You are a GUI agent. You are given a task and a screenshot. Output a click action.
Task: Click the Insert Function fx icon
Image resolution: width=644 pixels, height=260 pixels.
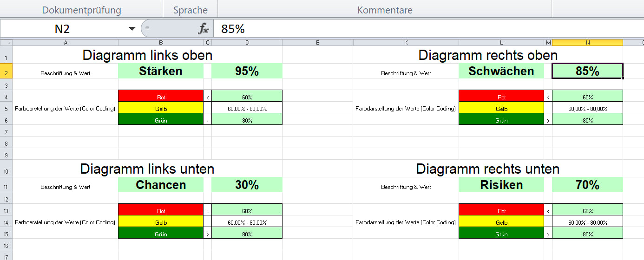204,29
